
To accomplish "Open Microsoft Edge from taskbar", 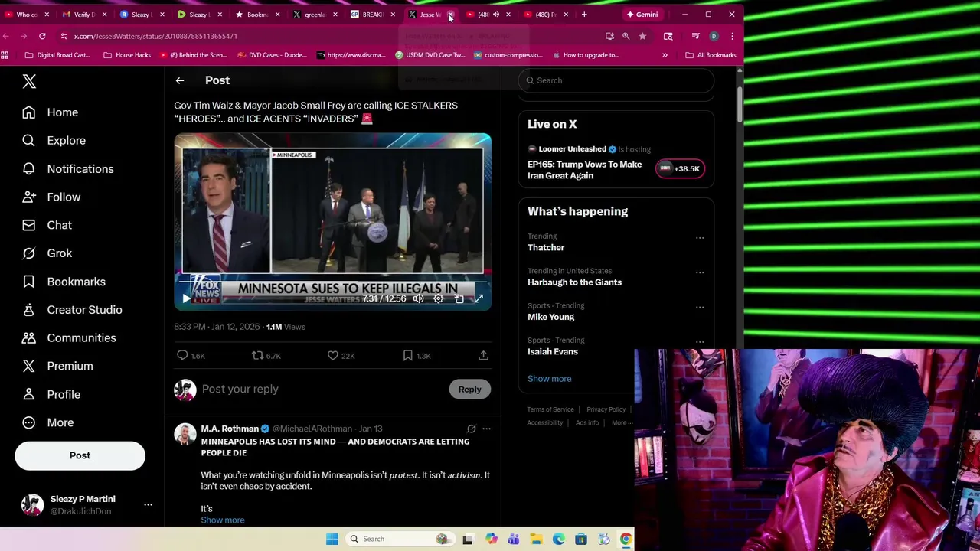I will [x=559, y=539].
